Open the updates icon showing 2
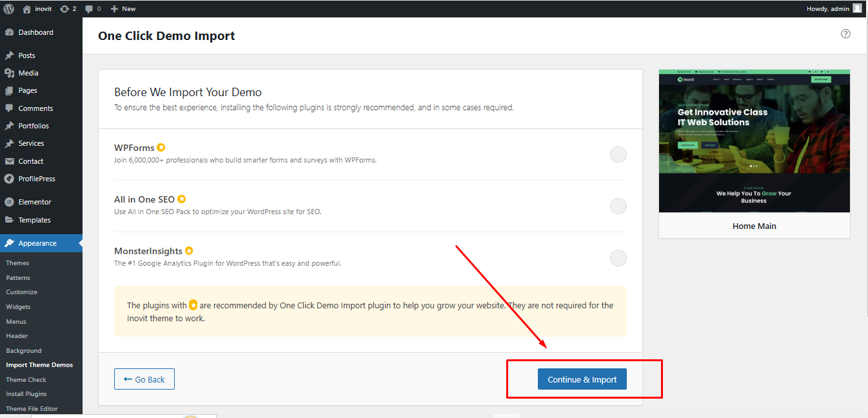The image size is (868, 418). coord(68,8)
